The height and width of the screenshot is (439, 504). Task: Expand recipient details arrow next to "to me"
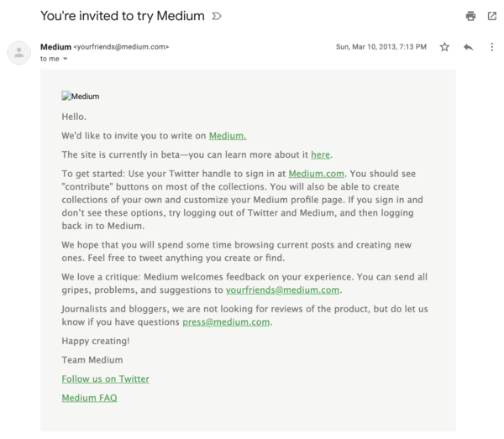click(66, 58)
